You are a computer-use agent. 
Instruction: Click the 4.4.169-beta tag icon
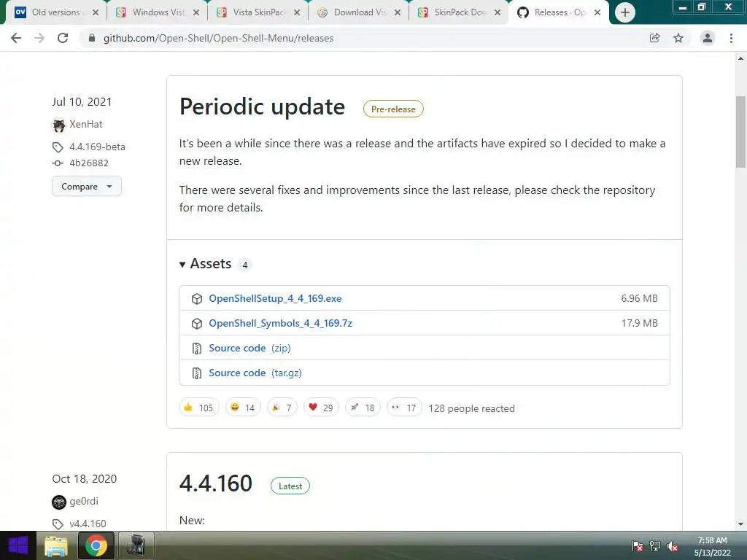point(58,147)
